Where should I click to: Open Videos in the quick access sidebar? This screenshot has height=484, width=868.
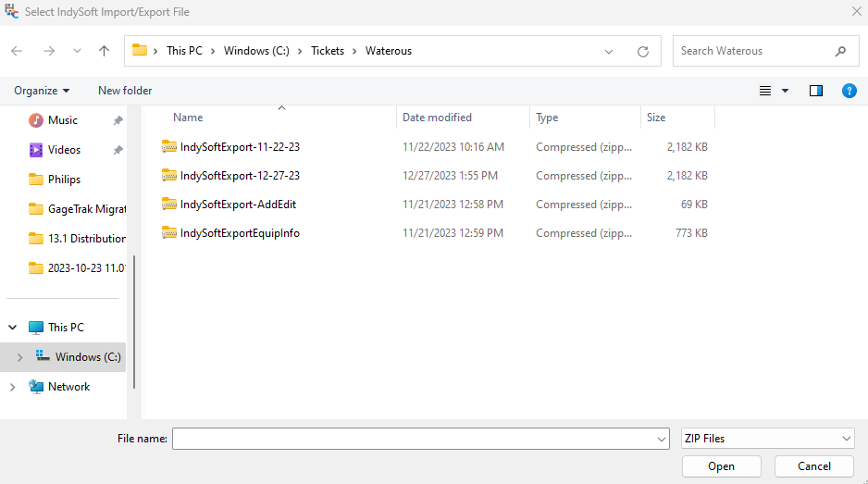[64, 150]
